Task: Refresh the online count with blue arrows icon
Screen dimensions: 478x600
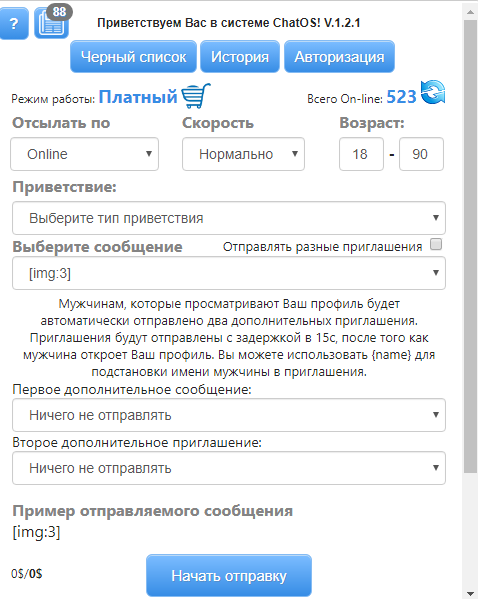Action: (x=433, y=92)
